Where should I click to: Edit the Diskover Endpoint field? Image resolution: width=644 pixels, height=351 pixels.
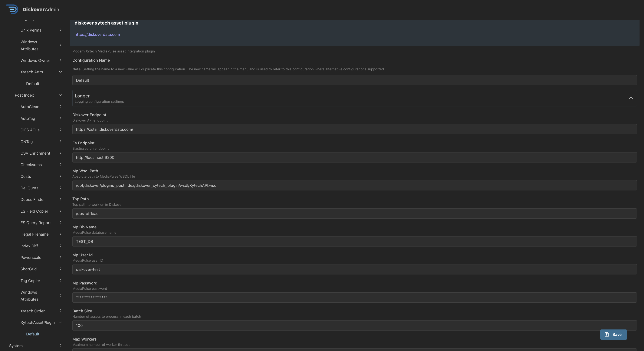(x=355, y=129)
